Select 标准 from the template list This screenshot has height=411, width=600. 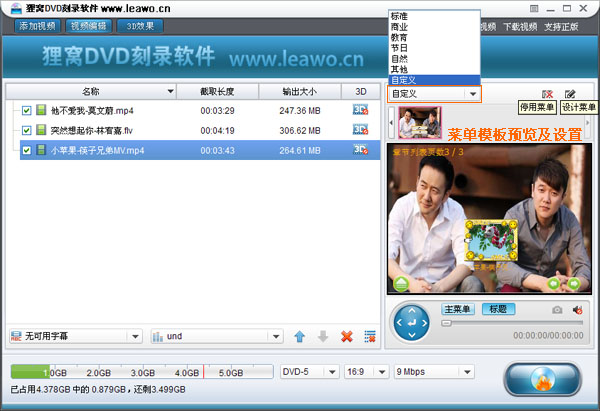pyautogui.click(x=434, y=16)
